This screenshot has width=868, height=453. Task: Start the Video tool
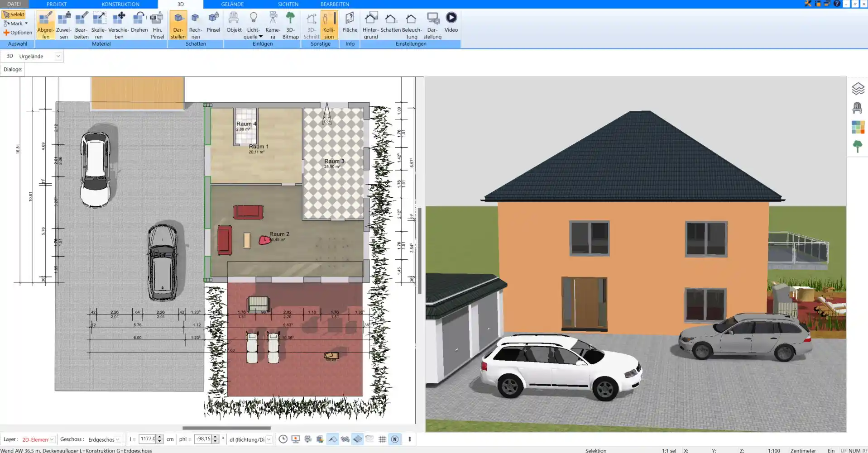(x=451, y=23)
